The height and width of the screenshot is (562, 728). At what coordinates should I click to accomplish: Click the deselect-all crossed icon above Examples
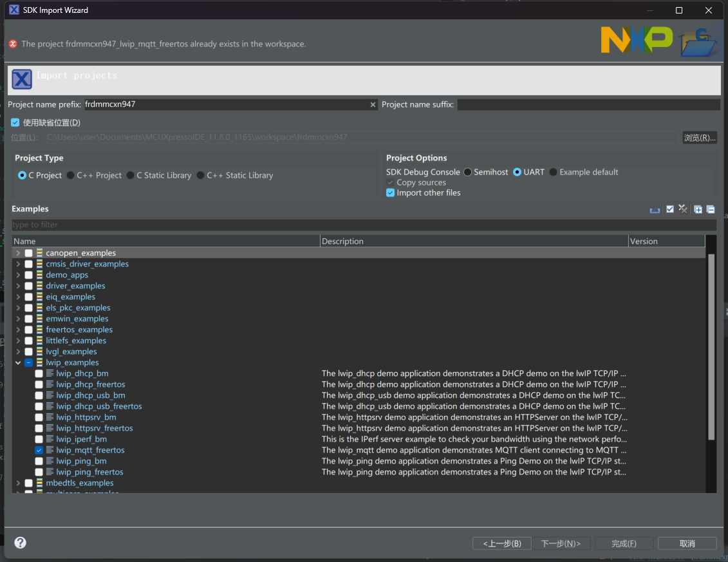point(682,209)
